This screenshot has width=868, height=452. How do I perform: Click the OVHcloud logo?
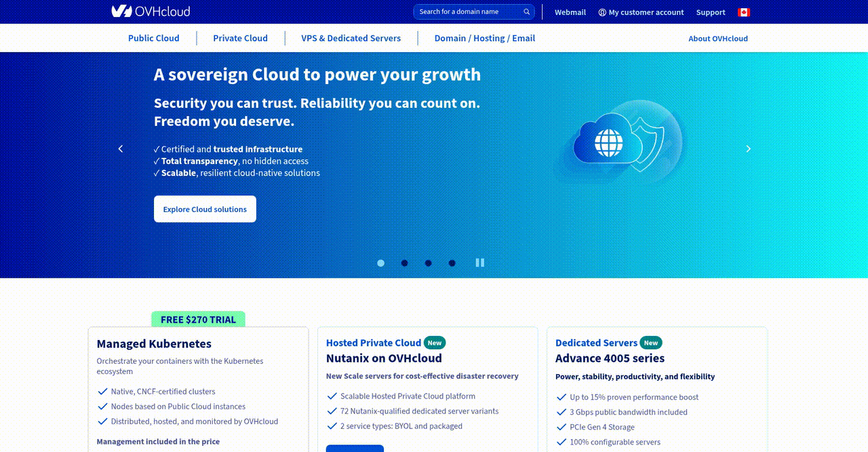(151, 12)
